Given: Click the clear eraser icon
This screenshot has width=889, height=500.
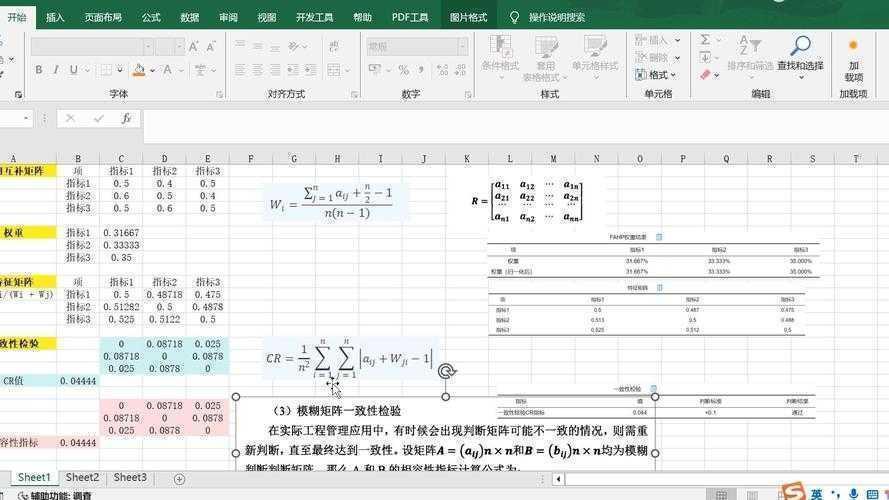Looking at the screenshot, I should 705,75.
